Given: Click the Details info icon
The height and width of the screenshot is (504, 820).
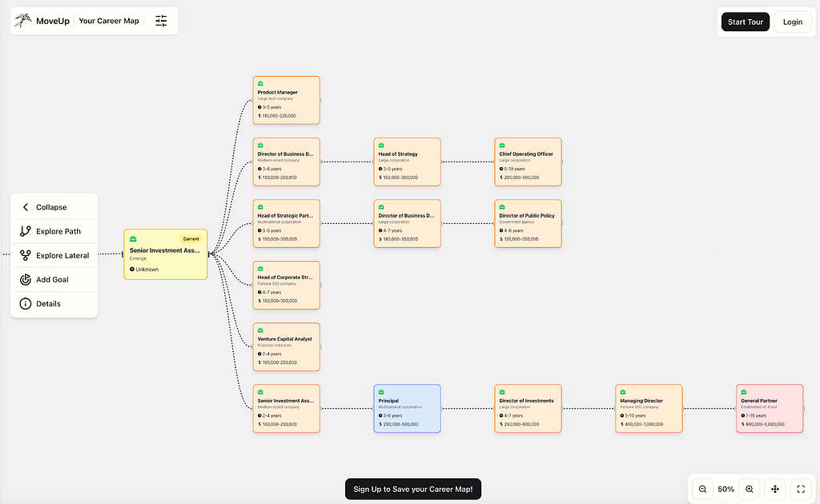Looking at the screenshot, I should [x=25, y=303].
